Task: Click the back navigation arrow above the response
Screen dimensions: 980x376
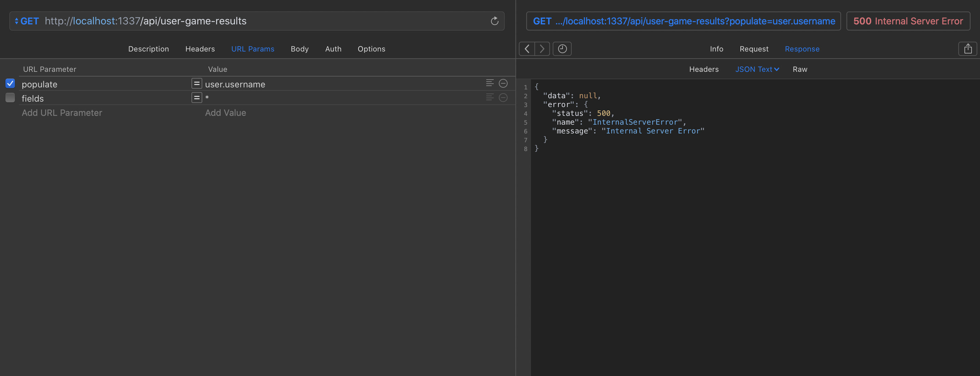Action: click(x=527, y=49)
